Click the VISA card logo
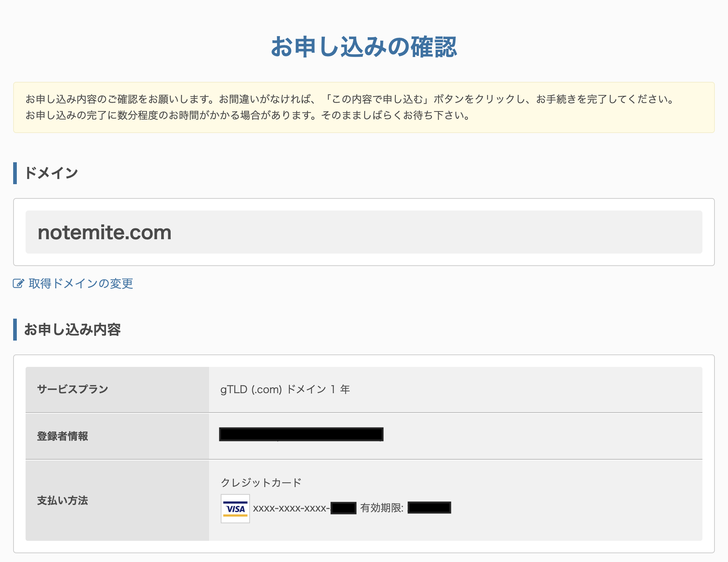 click(x=235, y=509)
